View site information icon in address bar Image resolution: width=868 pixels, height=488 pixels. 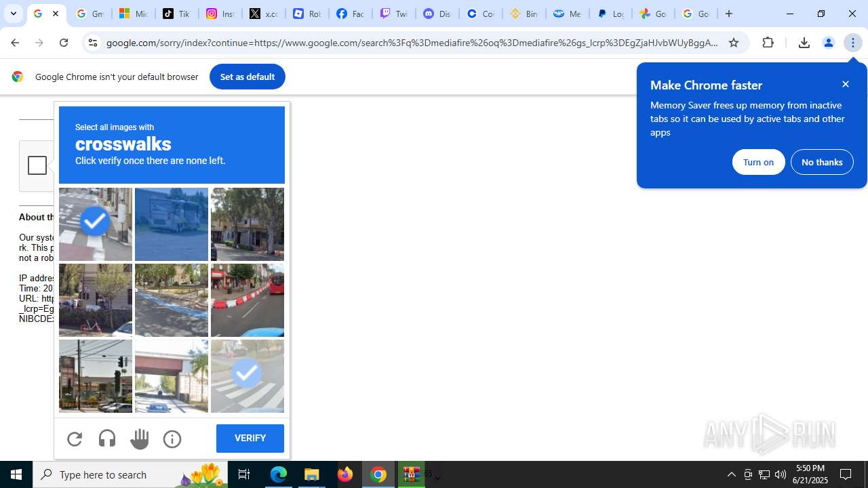tap(93, 43)
